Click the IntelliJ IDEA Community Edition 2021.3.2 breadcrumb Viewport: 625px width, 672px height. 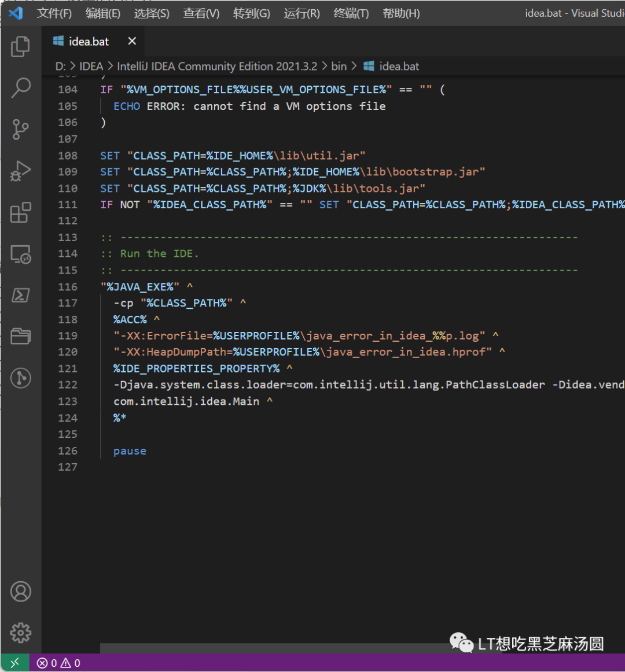point(217,67)
